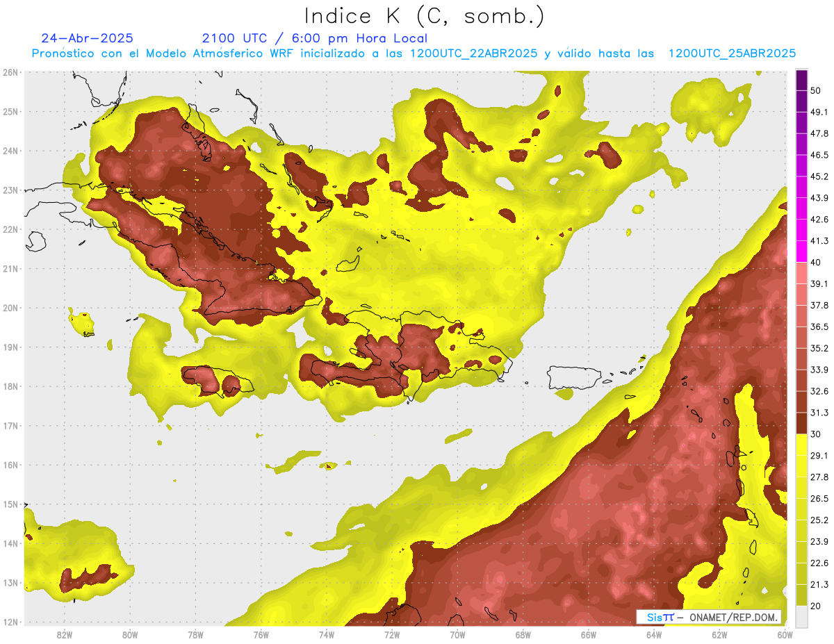Screen dimensions: 834x644
Task: Click the olive swatch between 20 and 21.3
Action: 801,595
